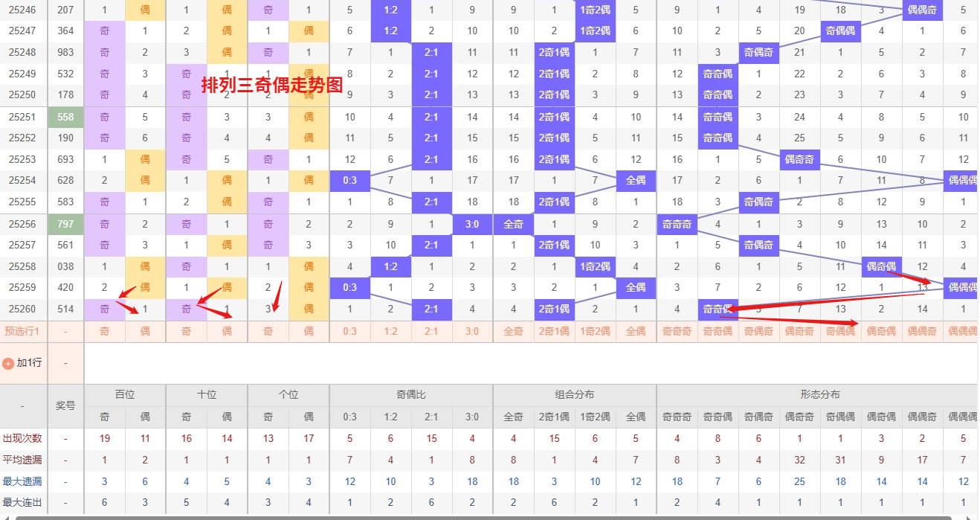Select 十位 偶 in the 预选行1 row

click(x=227, y=331)
